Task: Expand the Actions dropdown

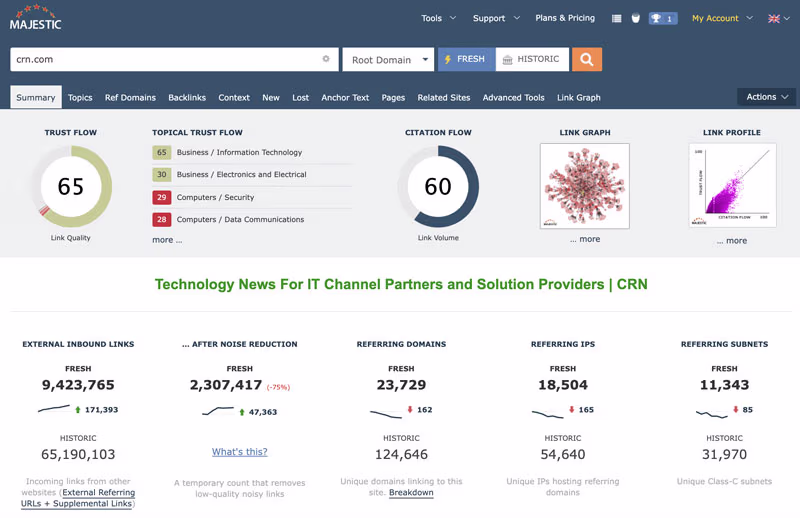Action: [x=767, y=97]
